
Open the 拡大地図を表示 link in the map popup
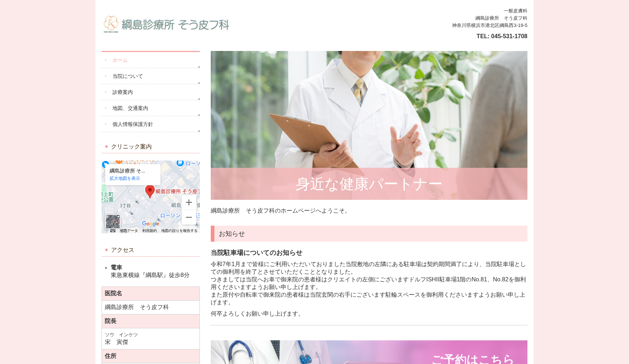click(x=124, y=178)
